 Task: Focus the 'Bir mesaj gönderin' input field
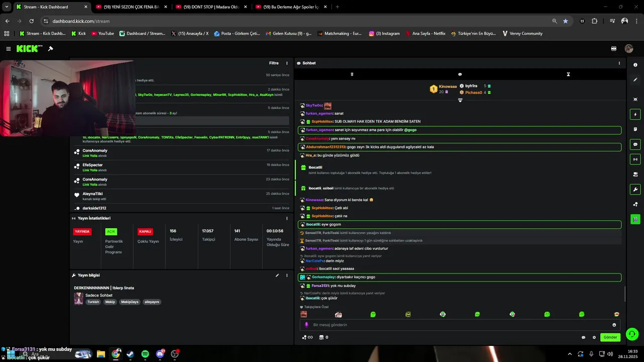460,325
